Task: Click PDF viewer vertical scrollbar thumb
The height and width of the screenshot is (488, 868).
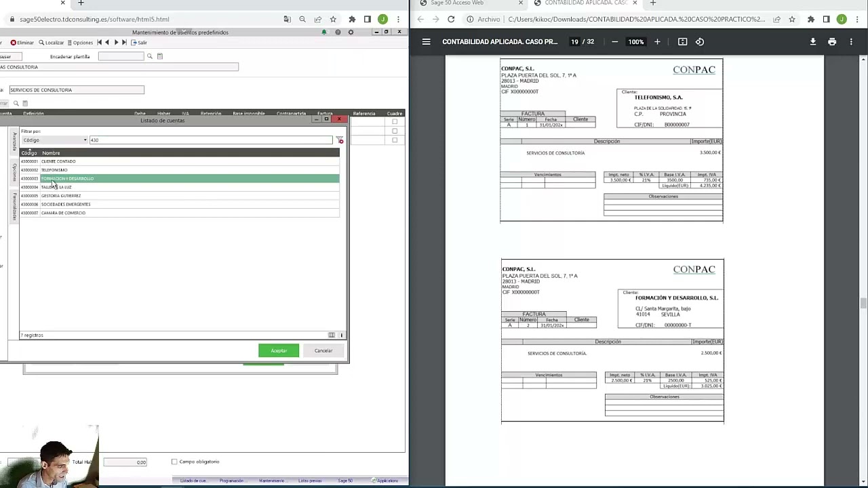Action: coord(863,303)
